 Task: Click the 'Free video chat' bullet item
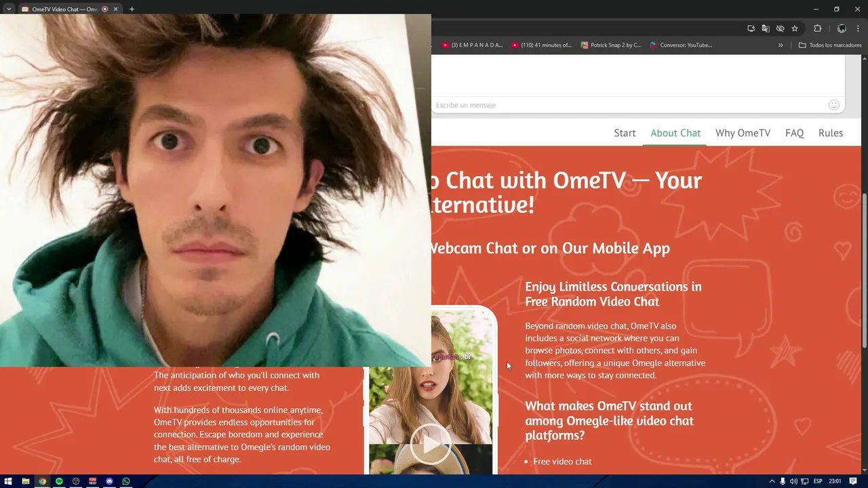point(562,462)
